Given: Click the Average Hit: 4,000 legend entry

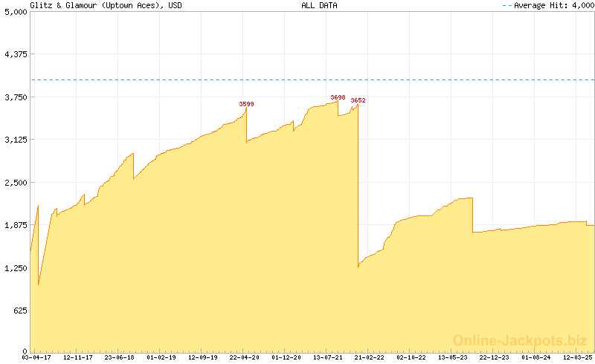Looking at the screenshot, I should tap(551, 5).
